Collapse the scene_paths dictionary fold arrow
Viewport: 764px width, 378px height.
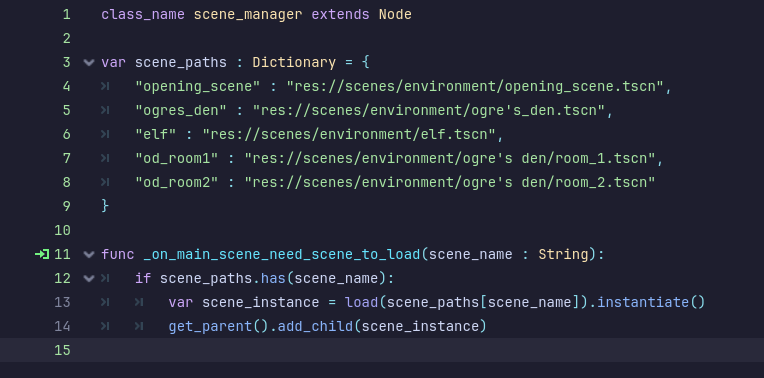88,62
